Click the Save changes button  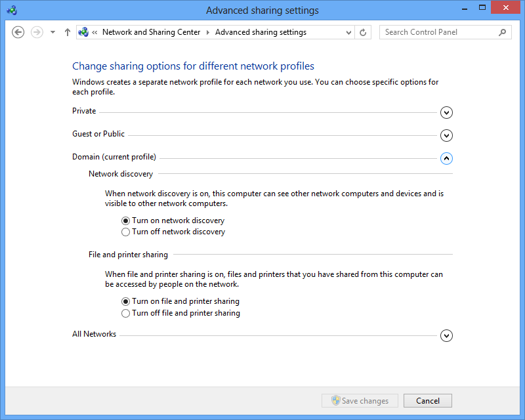click(360, 400)
